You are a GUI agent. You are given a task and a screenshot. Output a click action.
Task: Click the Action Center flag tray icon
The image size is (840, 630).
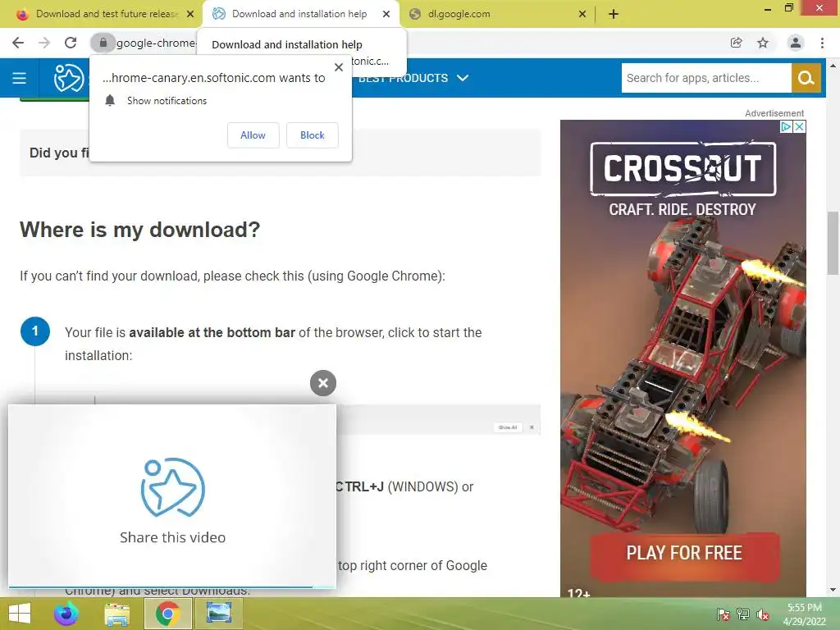click(724, 614)
